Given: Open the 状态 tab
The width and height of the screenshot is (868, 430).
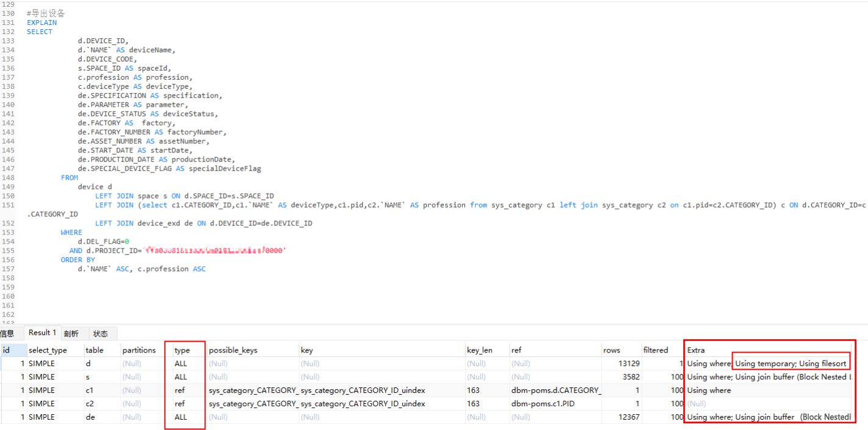Looking at the screenshot, I should pos(101,333).
